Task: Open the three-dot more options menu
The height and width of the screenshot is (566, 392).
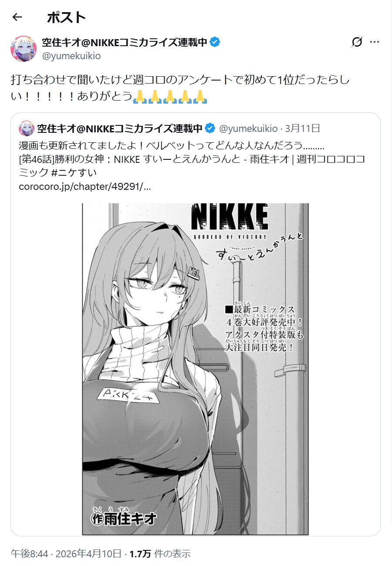Action: (x=375, y=42)
